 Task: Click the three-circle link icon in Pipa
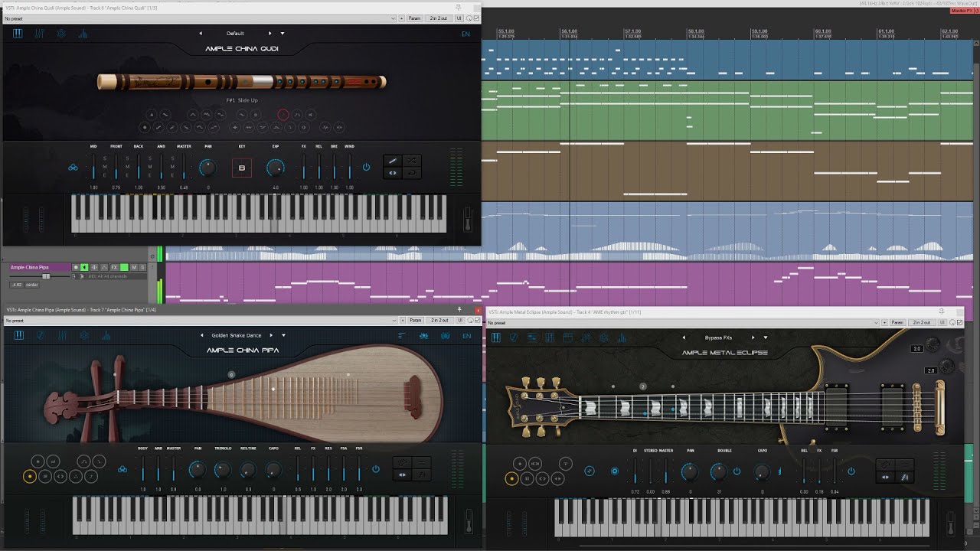[x=122, y=469]
